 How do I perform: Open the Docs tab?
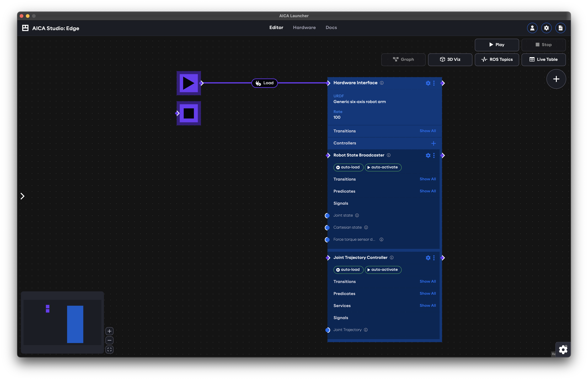331,27
